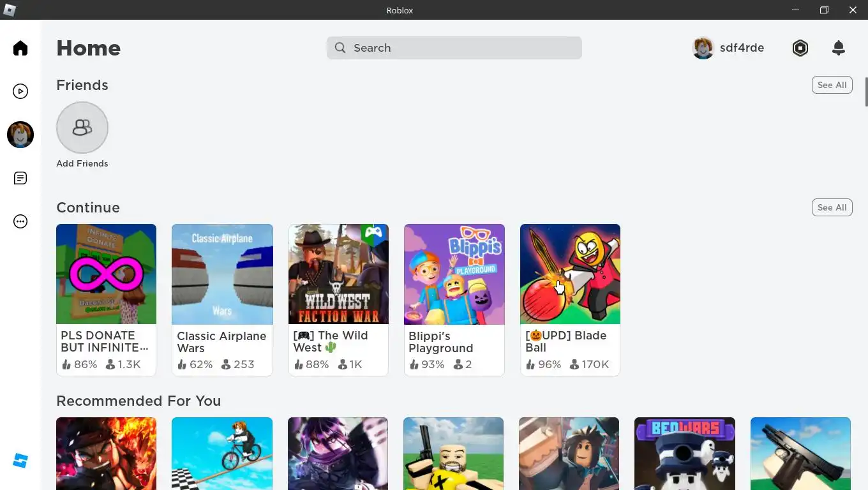Click the controller badge on Wild West thumbnail

point(373,234)
